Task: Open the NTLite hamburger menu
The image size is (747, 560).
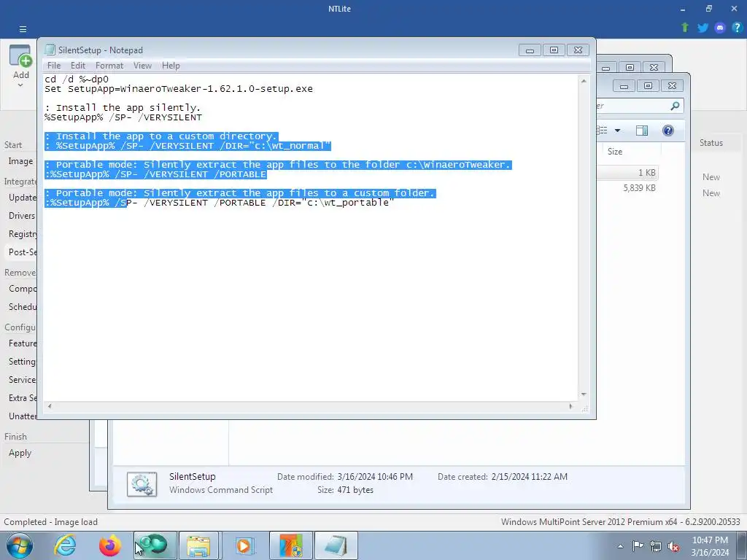Action: (x=23, y=29)
